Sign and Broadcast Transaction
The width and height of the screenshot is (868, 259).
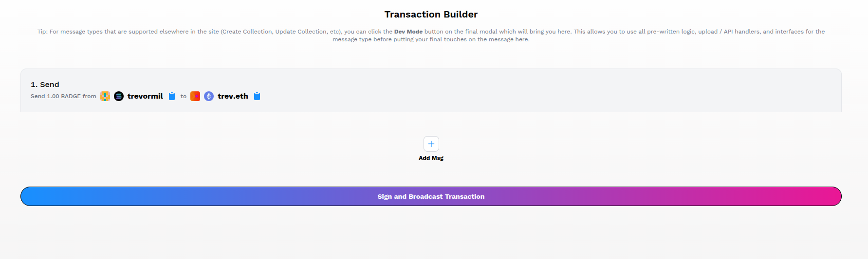click(431, 196)
